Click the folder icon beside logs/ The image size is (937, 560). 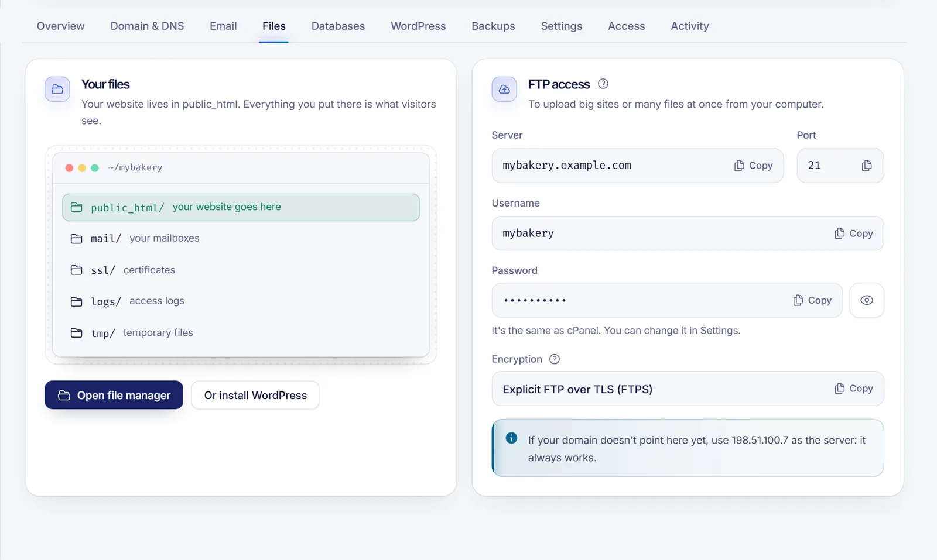76,301
